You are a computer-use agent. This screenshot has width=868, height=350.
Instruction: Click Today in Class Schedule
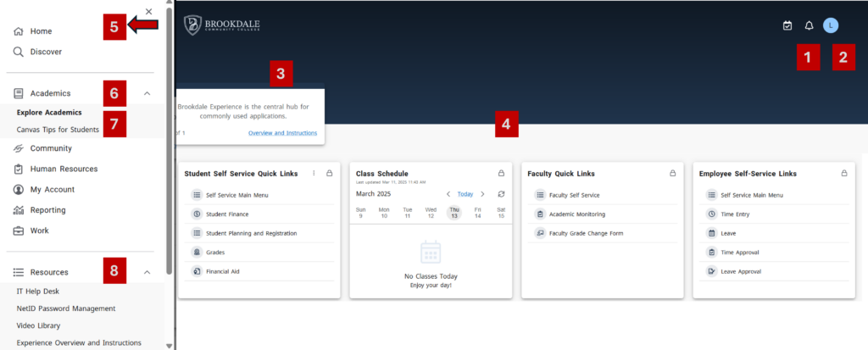(x=465, y=194)
